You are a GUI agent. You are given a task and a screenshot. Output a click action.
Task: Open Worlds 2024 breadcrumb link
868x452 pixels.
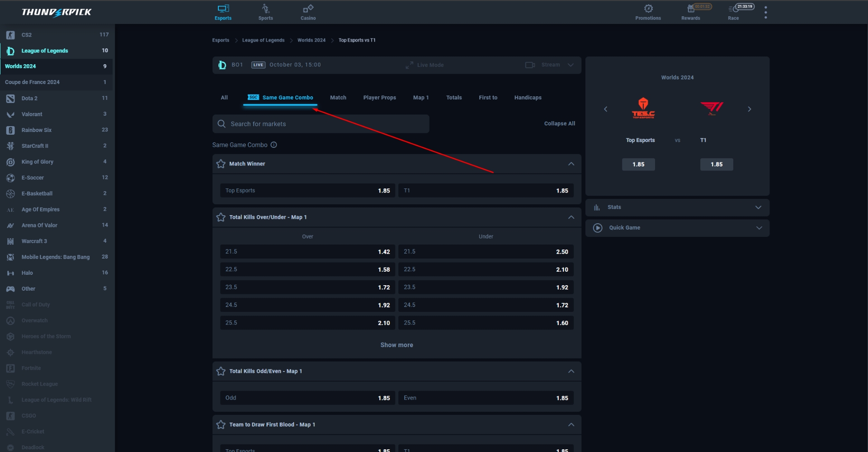tap(311, 40)
